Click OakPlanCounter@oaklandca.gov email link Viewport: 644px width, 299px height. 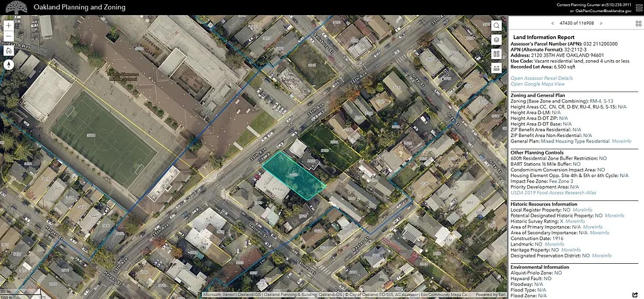[x=603, y=11]
